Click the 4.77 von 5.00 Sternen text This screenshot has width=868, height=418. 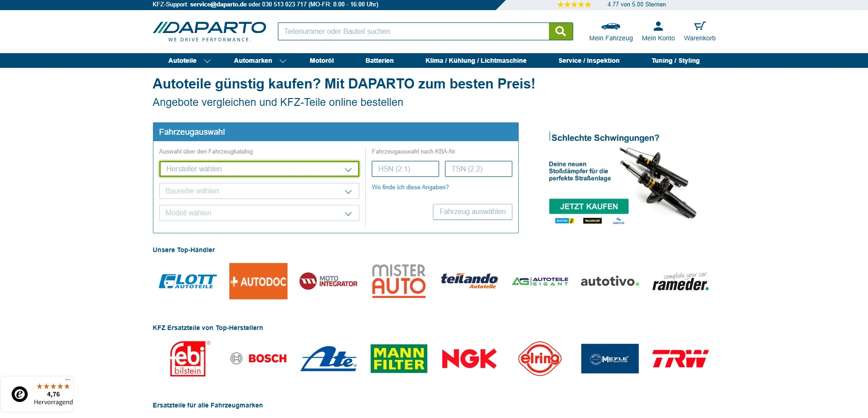pos(636,5)
